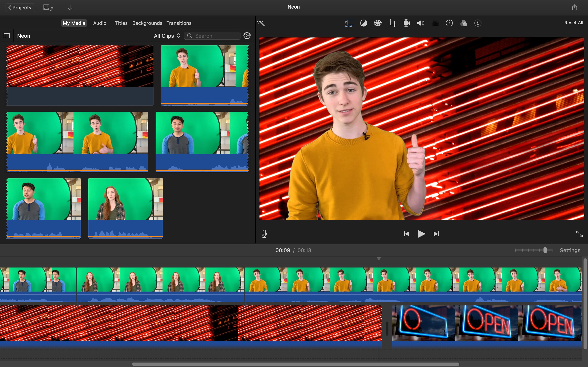Toggle the magic wand auto-enhance tool
Image resolution: width=588 pixels, height=367 pixels.
coord(261,23)
